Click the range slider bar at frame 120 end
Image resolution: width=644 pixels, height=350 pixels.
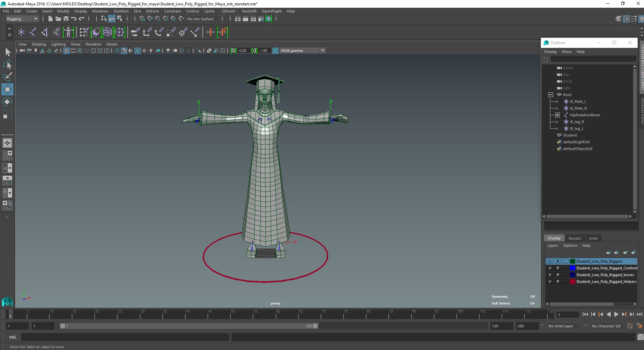pos(315,326)
